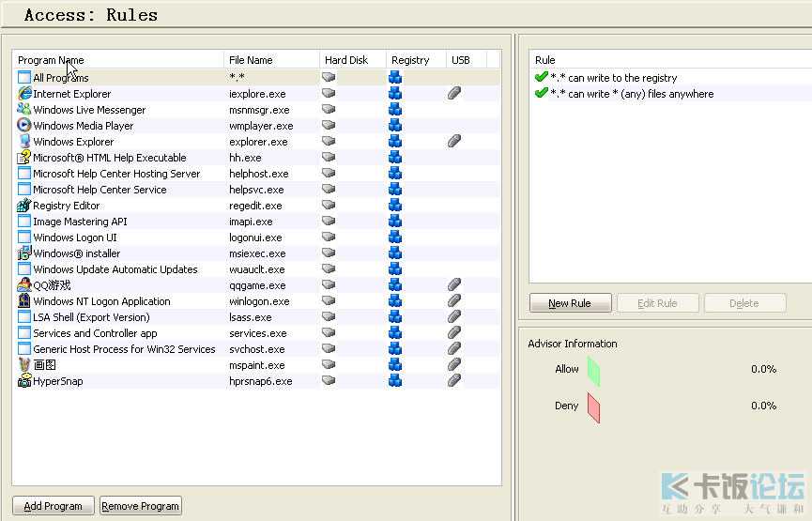Click the red Deny color swatch
Image resolution: width=812 pixels, height=521 pixels.
coord(593,406)
